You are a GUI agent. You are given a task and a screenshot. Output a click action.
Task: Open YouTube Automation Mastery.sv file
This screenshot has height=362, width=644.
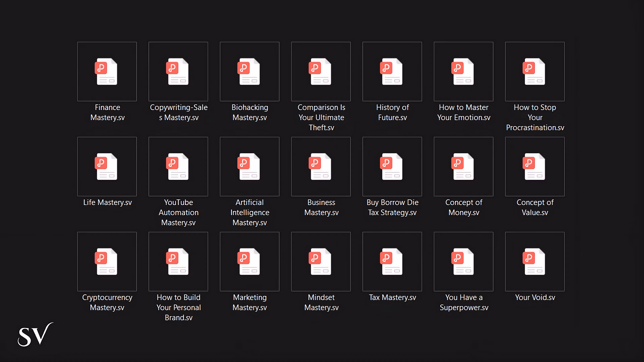[x=178, y=166]
